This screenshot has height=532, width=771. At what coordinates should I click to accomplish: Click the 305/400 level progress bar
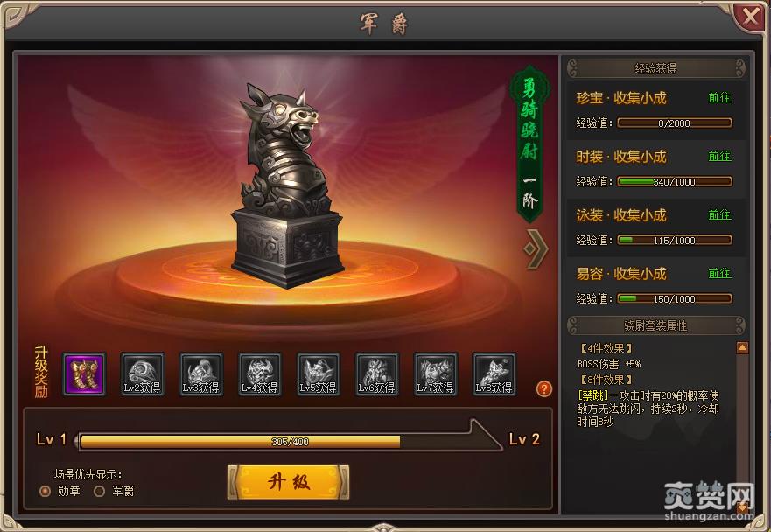coord(289,442)
